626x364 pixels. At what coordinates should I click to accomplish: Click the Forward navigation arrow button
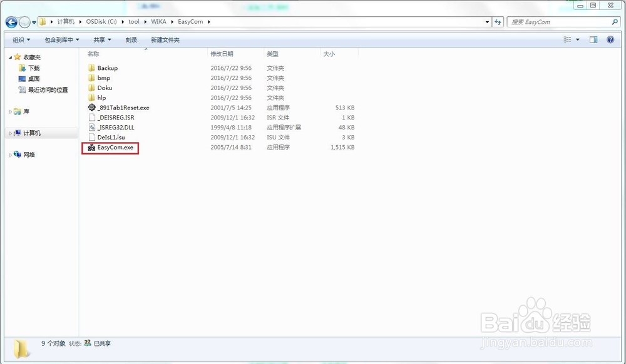24,23
